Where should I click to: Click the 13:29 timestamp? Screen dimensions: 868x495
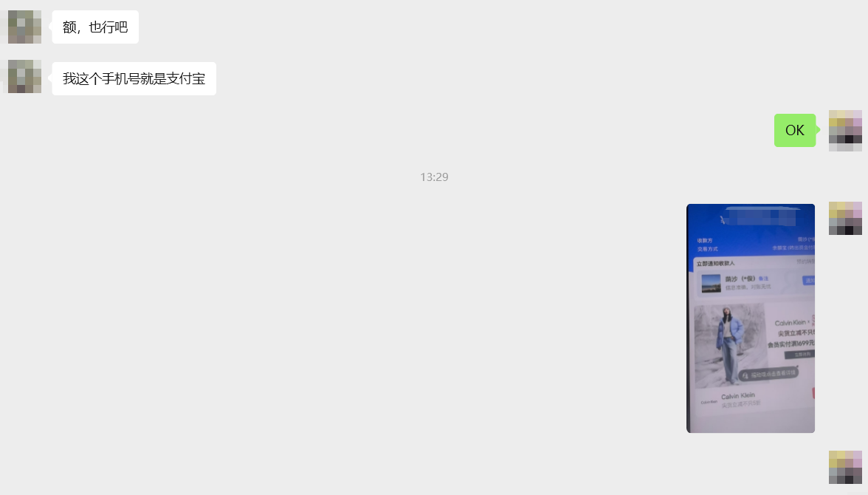434,177
